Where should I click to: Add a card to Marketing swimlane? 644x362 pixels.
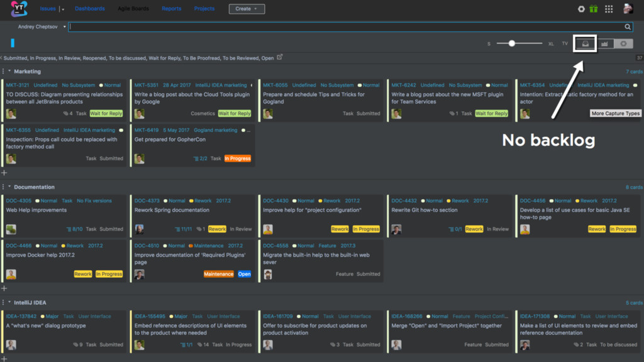click(x=4, y=173)
